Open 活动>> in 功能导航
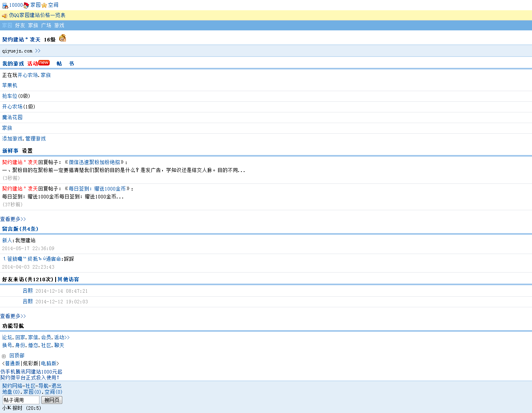 click(62, 338)
